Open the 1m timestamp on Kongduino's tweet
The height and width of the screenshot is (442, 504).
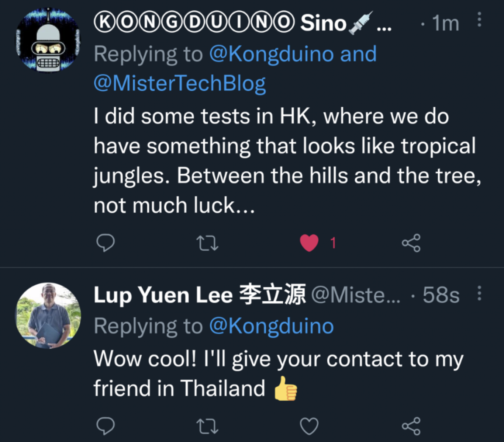click(x=445, y=23)
